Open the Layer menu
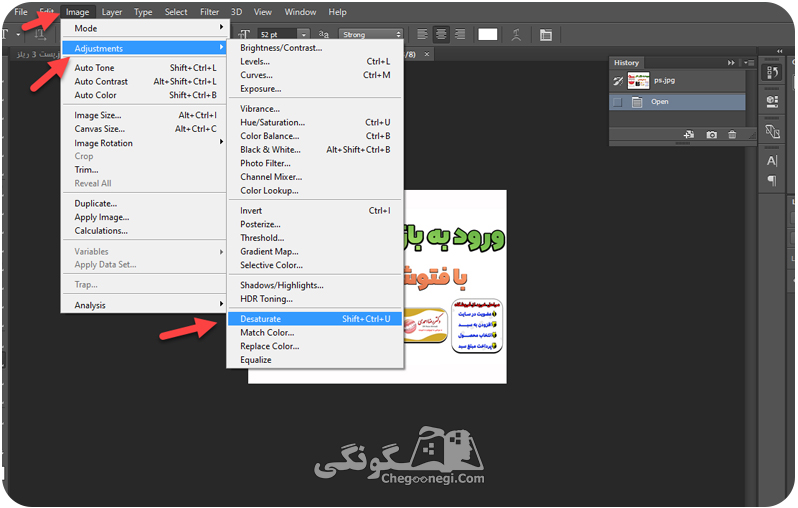 click(x=111, y=12)
